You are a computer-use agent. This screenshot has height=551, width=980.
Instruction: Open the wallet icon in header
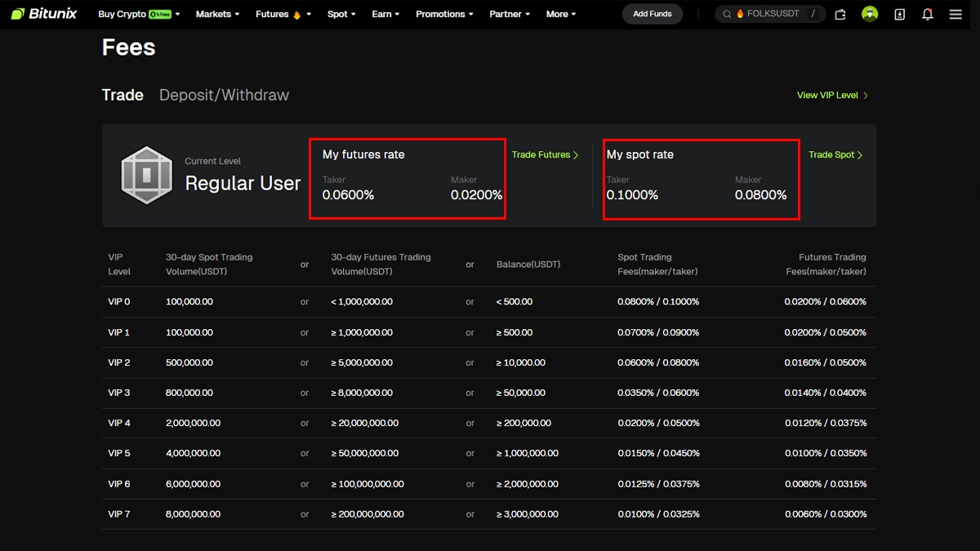pyautogui.click(x=840, y=14)
